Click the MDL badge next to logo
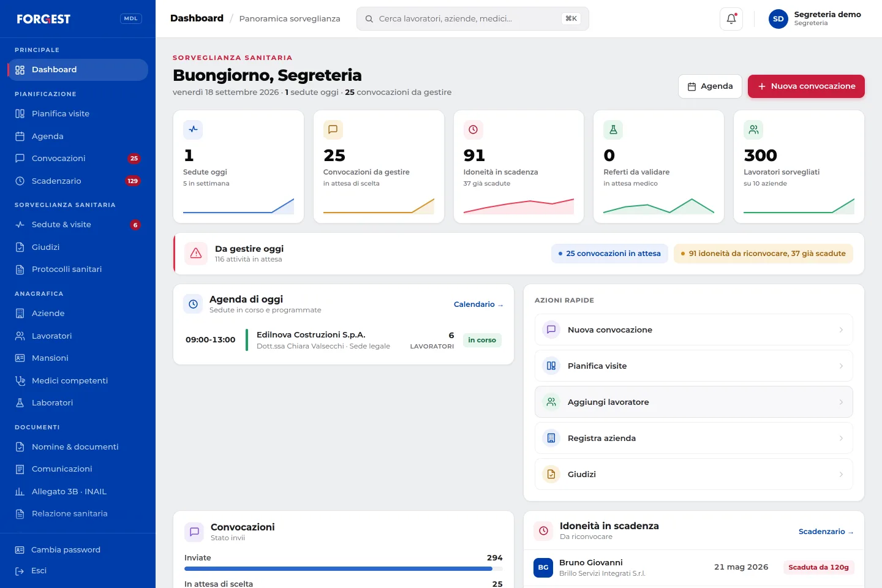The height and width of the screenshot is (588, 882). [x=131, y=18]
